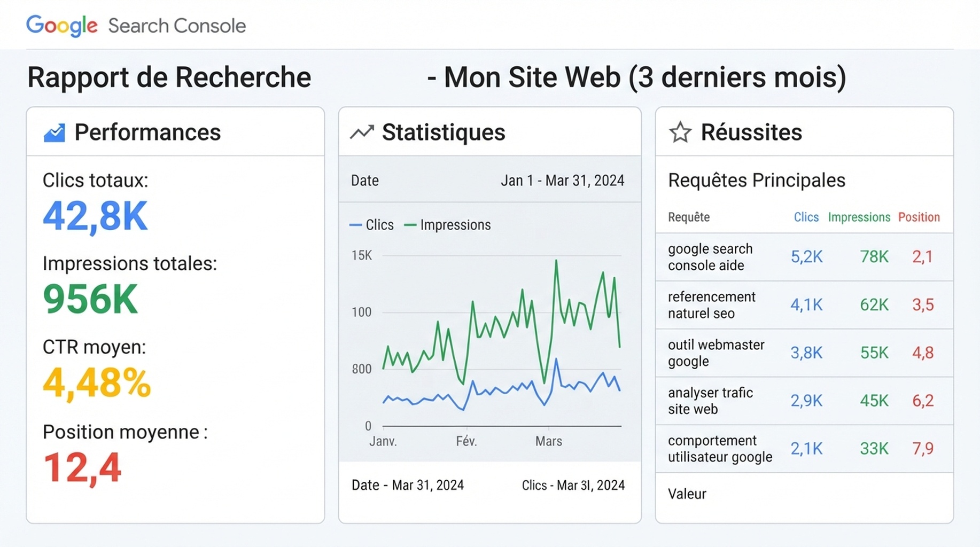
Task: Select the Impressions totales 956K value
Action: [x=90, y=299]
